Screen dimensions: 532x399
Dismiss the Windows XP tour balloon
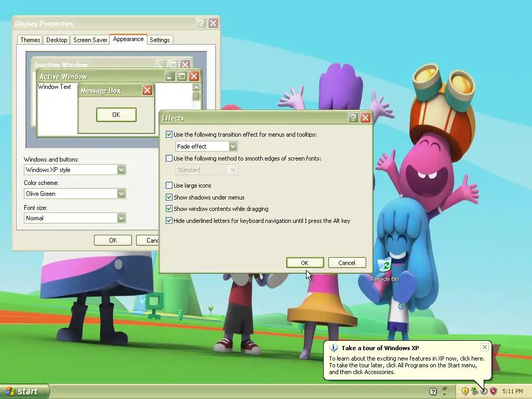(485, 347)
